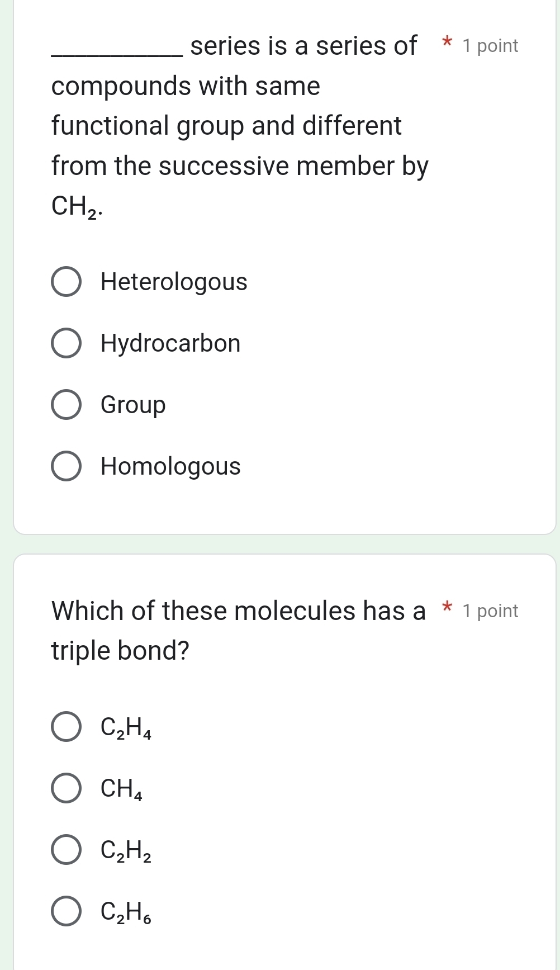Click the 'compounds with same' question text
560x970 pixels.
[186, 86]
